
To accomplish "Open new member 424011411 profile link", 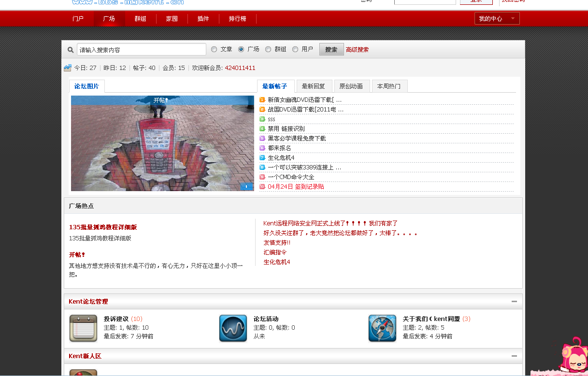I will coord(240,68).
